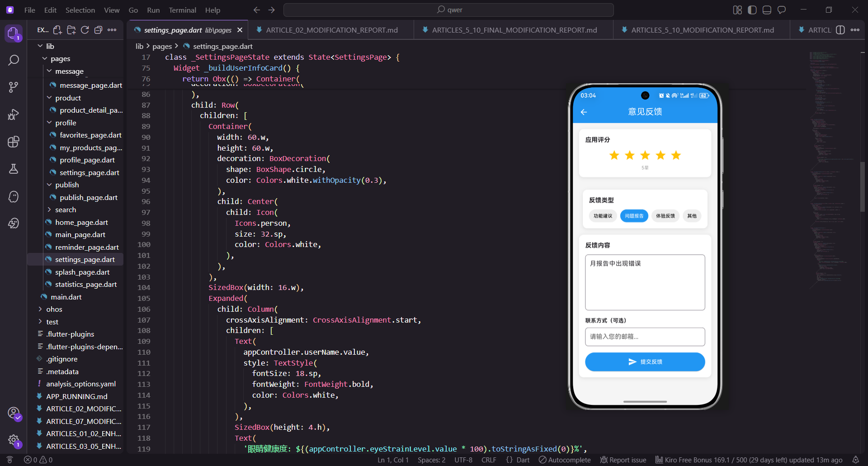The image size is (868, 466).
Task: Expand the search folder
Action: [x=66, y=209]
